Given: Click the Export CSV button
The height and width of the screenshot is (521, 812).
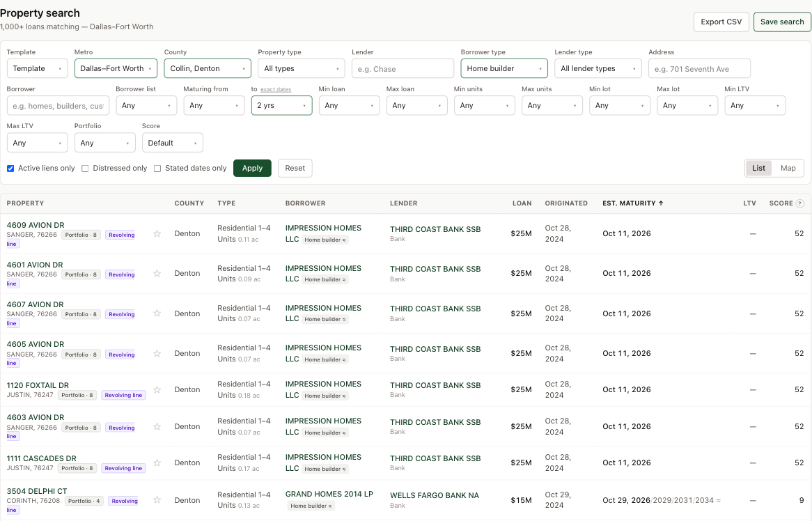Looking at the screenshot, I should (721, 22).
